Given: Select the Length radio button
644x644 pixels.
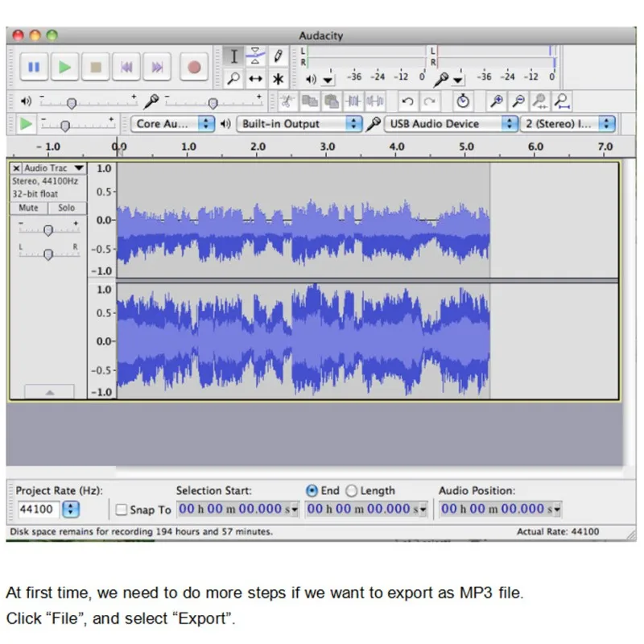Looking at the screenshot, I should click(x=352, y=490).
